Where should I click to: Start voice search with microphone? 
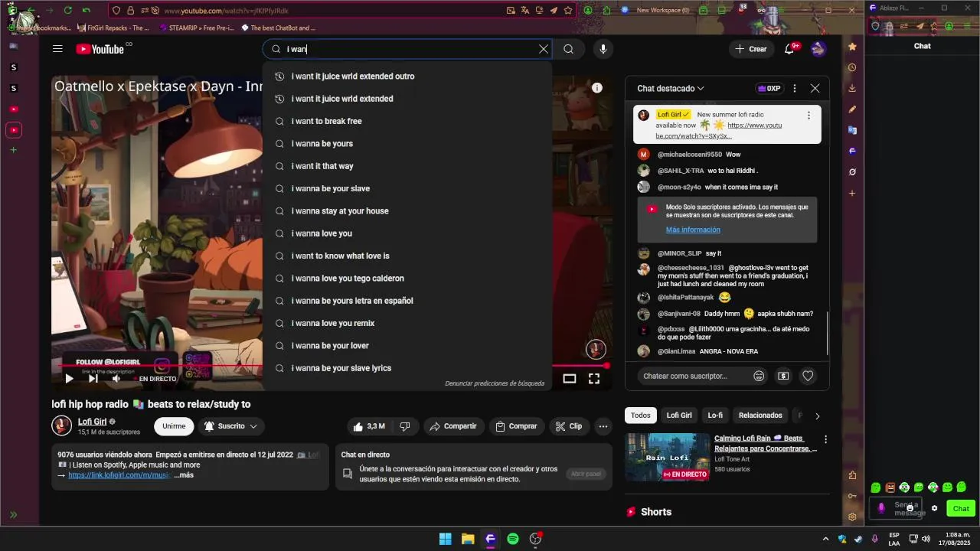tap(603, 49)
